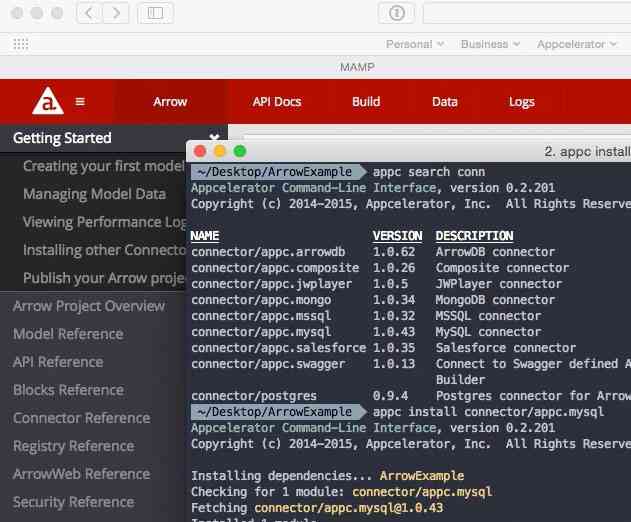Click connector/appc.composite text in terminal
Image resolution: width=631 pixels, height=522 pixels.
[x=275, y=268]
